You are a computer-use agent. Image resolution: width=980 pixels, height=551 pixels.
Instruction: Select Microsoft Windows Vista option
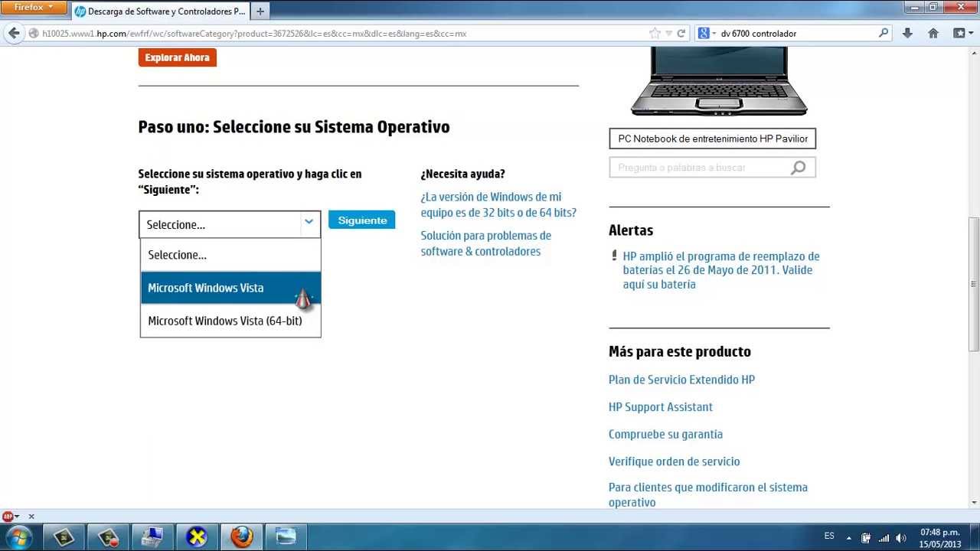point(230,288)
